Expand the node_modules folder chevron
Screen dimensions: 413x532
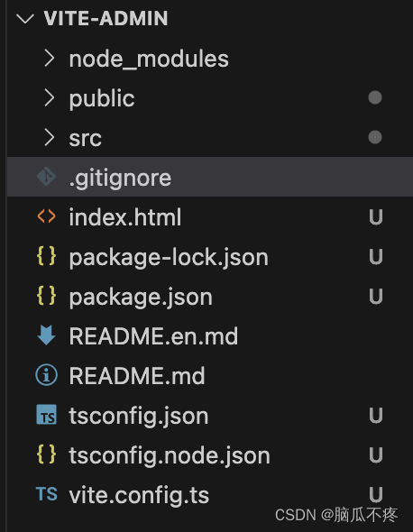coord(50,58)
